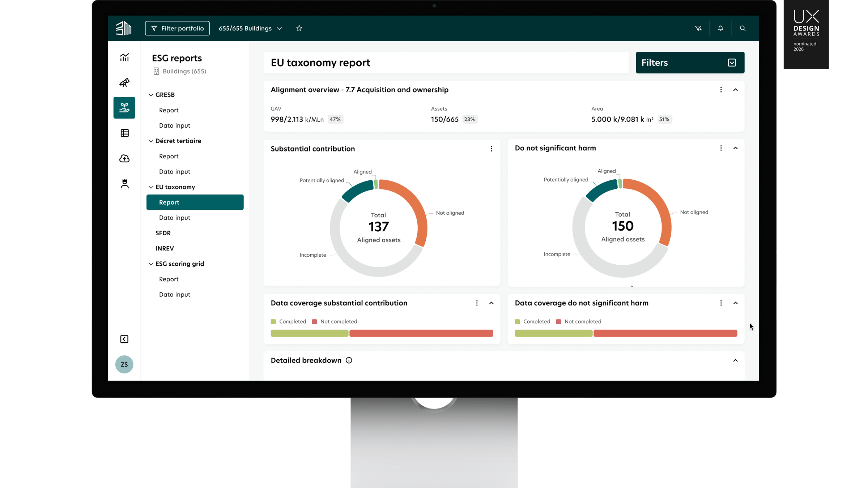868x488 pixels.
Task: Open the EU taxonomy Data input item
Action: tap(175, 218)
